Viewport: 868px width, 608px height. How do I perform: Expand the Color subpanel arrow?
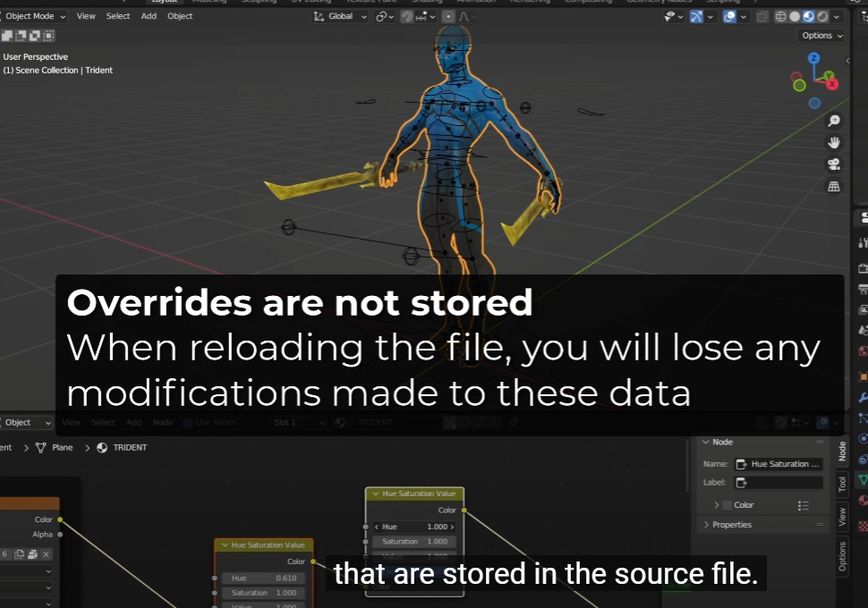point(716,505)
